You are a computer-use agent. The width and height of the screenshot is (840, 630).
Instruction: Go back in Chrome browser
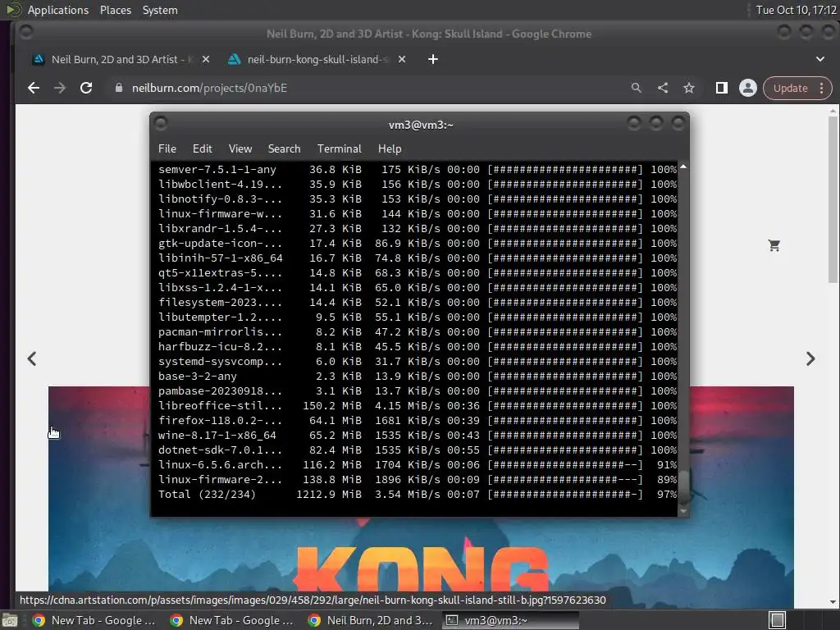pyautogui.click(x=33, y=88)
